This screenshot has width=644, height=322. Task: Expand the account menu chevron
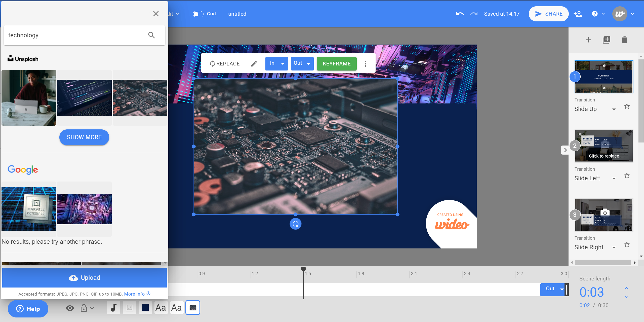[632, 14]
